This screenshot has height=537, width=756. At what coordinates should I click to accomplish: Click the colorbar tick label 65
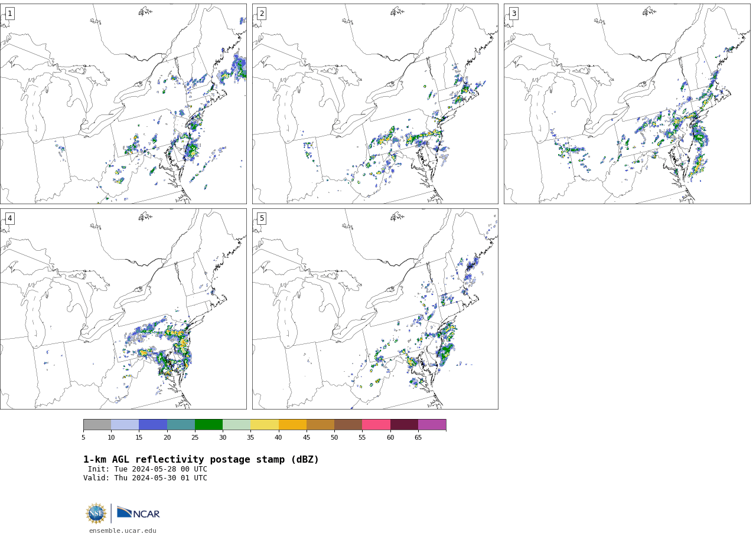click(x=418, y=437)
